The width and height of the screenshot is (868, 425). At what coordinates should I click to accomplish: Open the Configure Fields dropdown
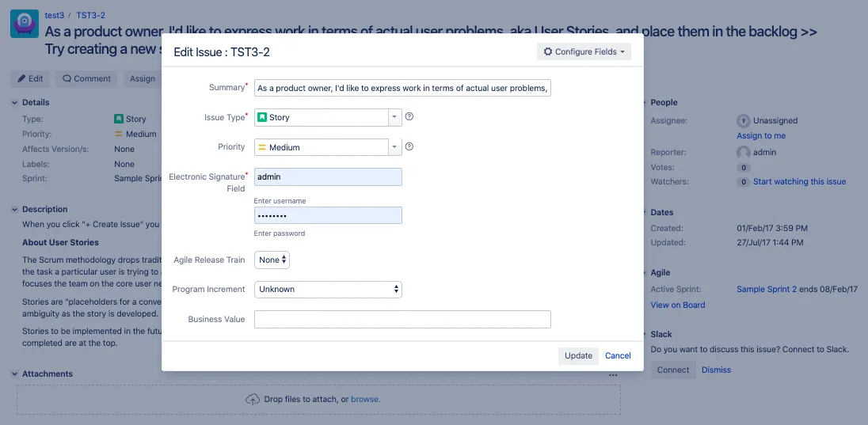[x=584, y=51]
